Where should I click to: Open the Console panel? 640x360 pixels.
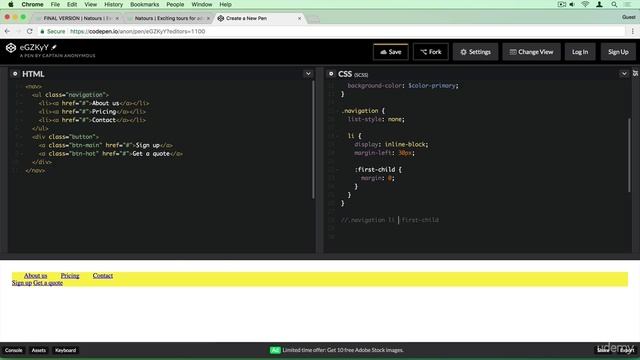13,350
